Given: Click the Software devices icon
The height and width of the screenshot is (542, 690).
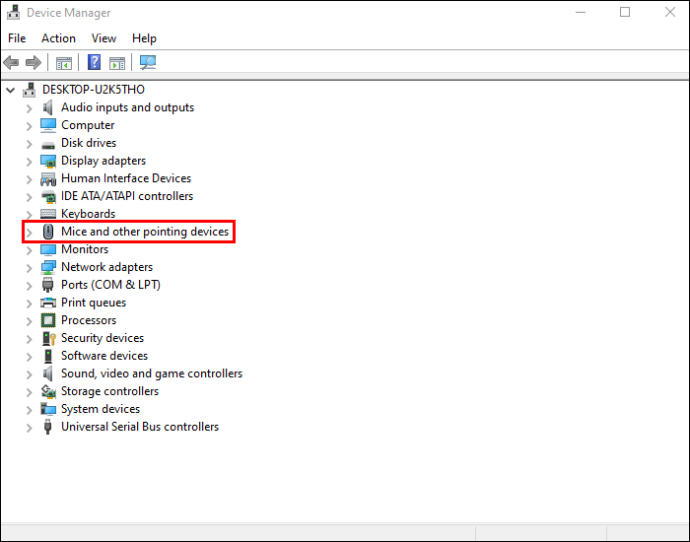Looking at the screenshot, I should pyautogui.click(x=48, y=356).
